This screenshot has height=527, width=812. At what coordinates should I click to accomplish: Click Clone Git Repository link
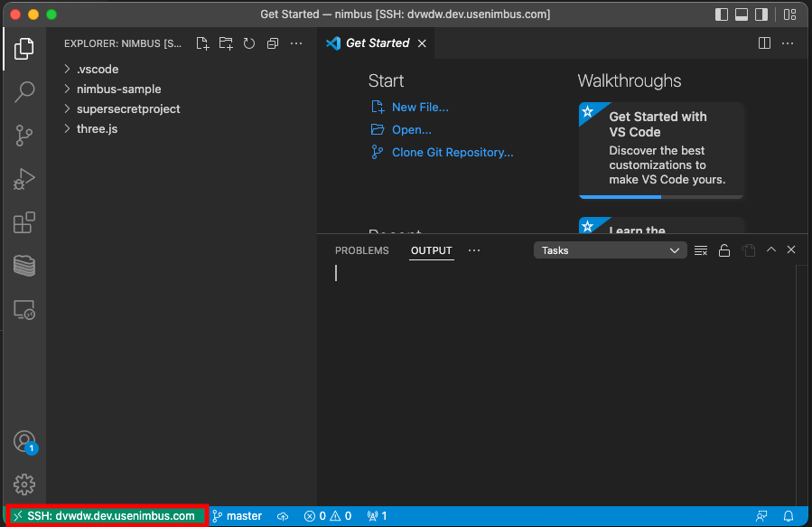click(453, 153)
